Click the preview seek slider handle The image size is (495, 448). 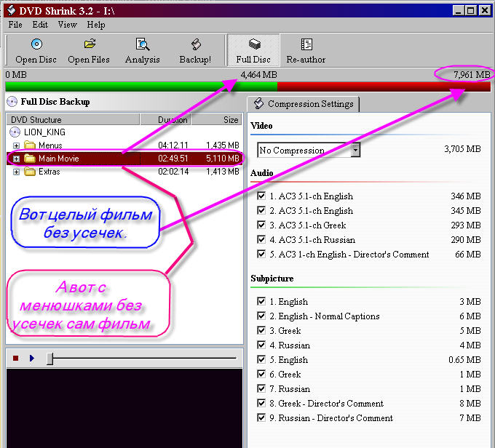tap(50, 359)
